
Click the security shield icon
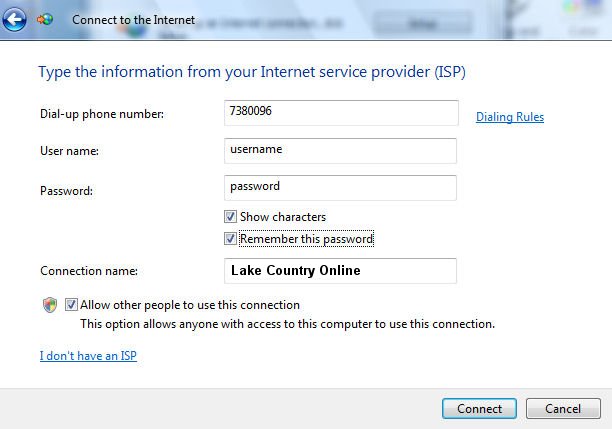point(50,305)
